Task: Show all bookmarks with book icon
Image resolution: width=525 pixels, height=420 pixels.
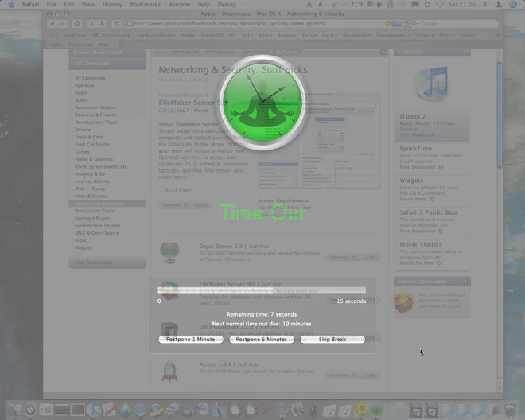Action: coord(53,35)
